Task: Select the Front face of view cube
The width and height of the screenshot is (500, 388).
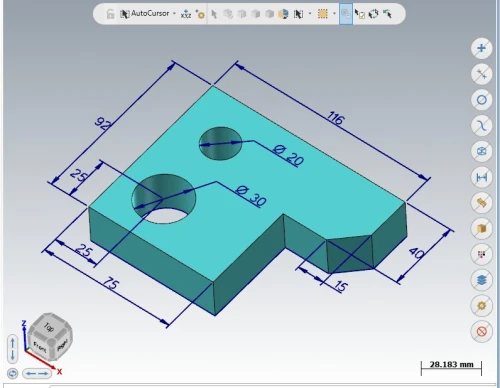Action: click(x=39, y=348)
